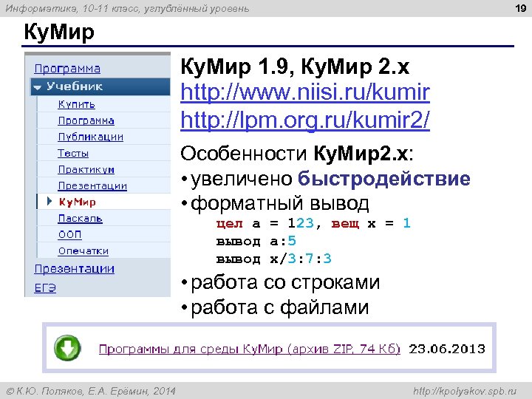This screenshot has width=532, height=399.
Task: Open the Опечатки submenu link
Action: pos(83,251)
